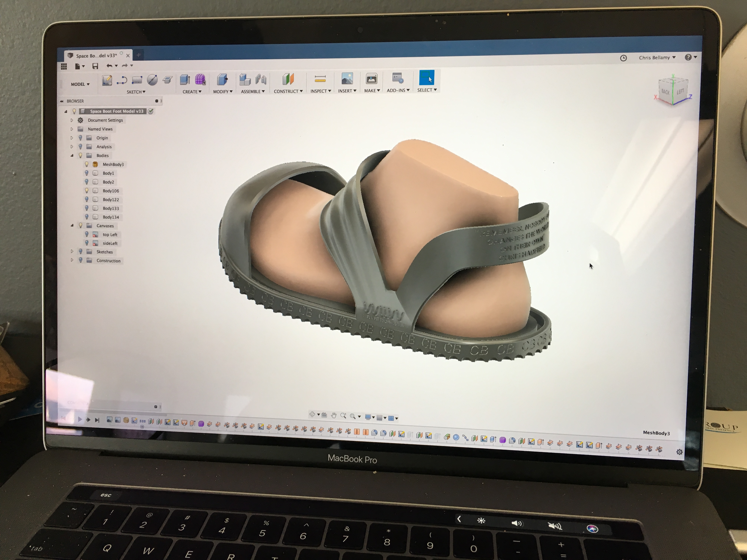Toggle visibility of sideLeft canvas
747x560 pixels.
click(87, 243)
